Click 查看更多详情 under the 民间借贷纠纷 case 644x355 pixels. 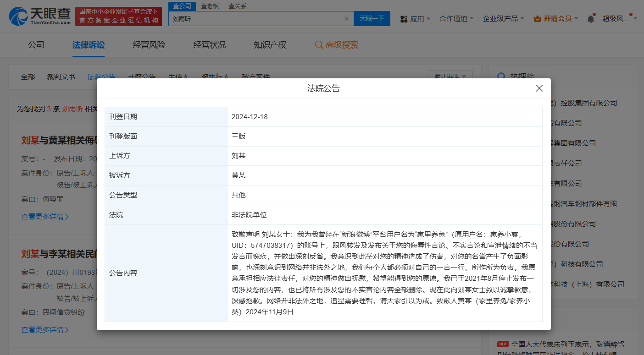pos(45,329)
